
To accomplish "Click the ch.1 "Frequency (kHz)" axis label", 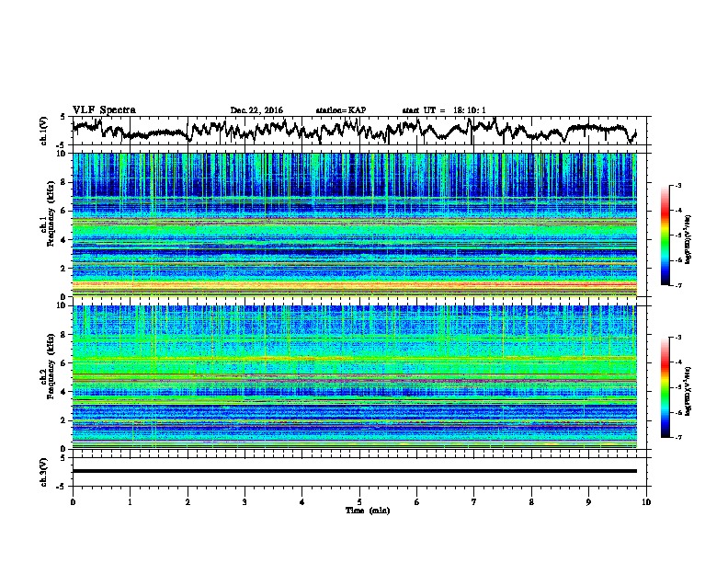I will [x=51, y=213].
